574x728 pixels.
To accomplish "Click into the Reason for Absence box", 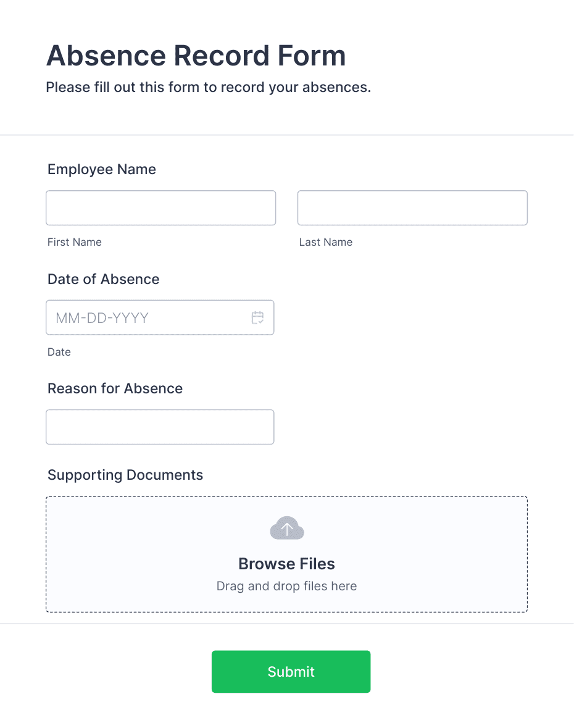I will [x=160, y=427].
